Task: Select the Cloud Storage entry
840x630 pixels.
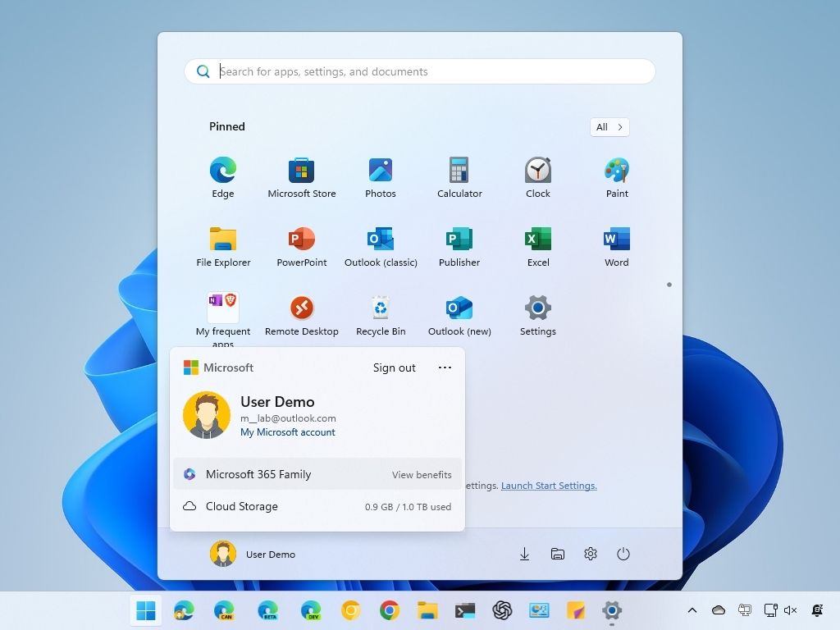Action: (x=241, y=506)
